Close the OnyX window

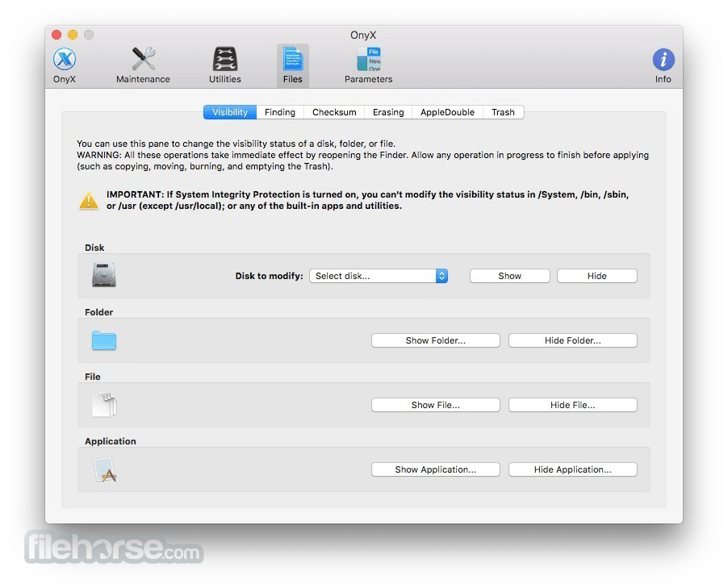pos(56,35)
